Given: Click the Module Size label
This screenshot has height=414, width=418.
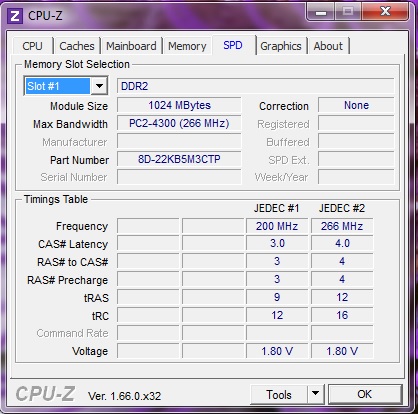Looking at the screenshot, I should (x=79, y=106).
